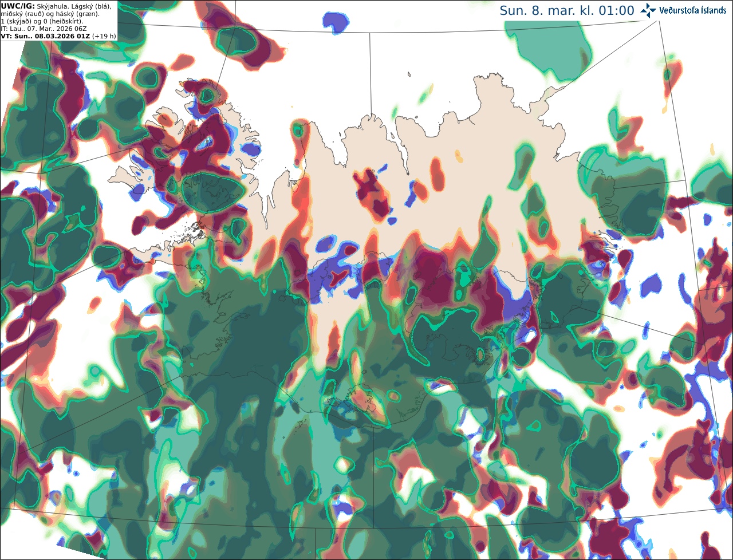
Task: Select the 'Sun. 8. mar. kl. 01:00' timestamp
Action: (567, 10)
